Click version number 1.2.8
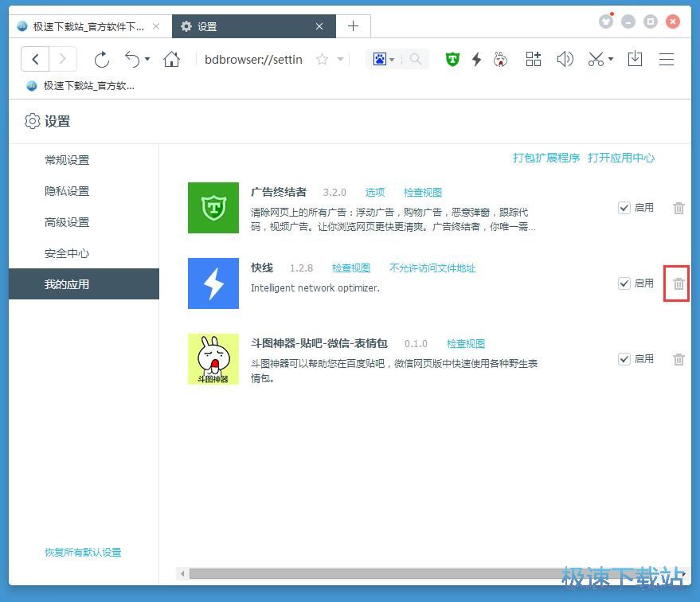700x602 pixels. 301,268
